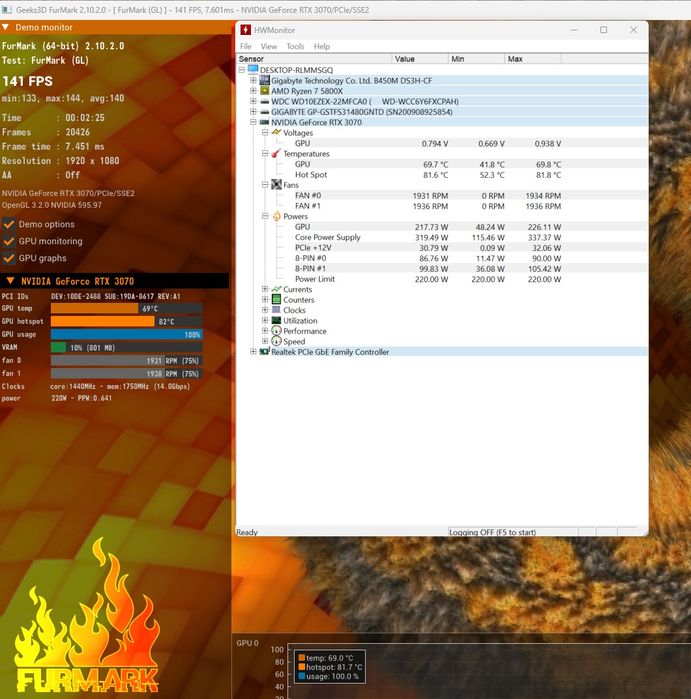This screenshot has width=691, height=699.
Task: Click the HWMonitor red lightning app icon
Action: pos(245,30)
